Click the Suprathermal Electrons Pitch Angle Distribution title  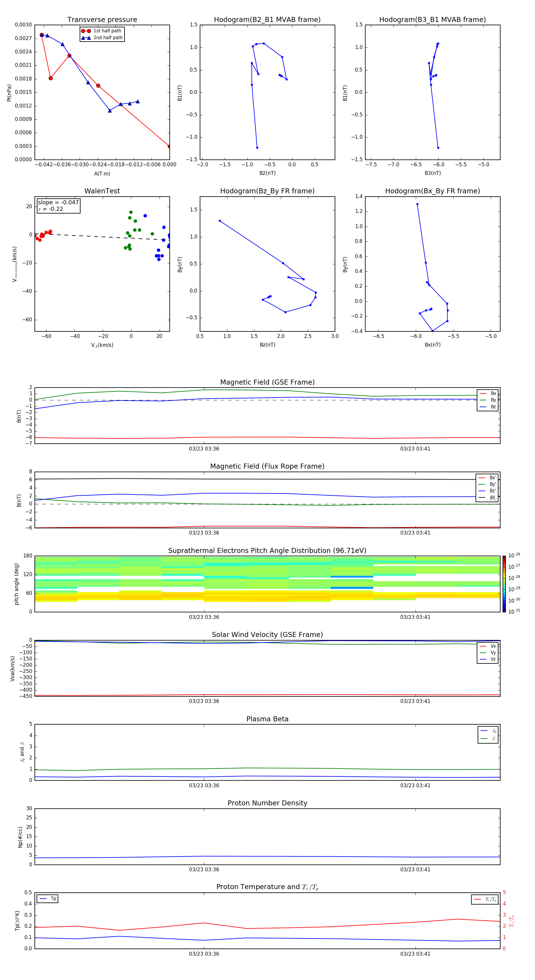(x=267, y=551)
